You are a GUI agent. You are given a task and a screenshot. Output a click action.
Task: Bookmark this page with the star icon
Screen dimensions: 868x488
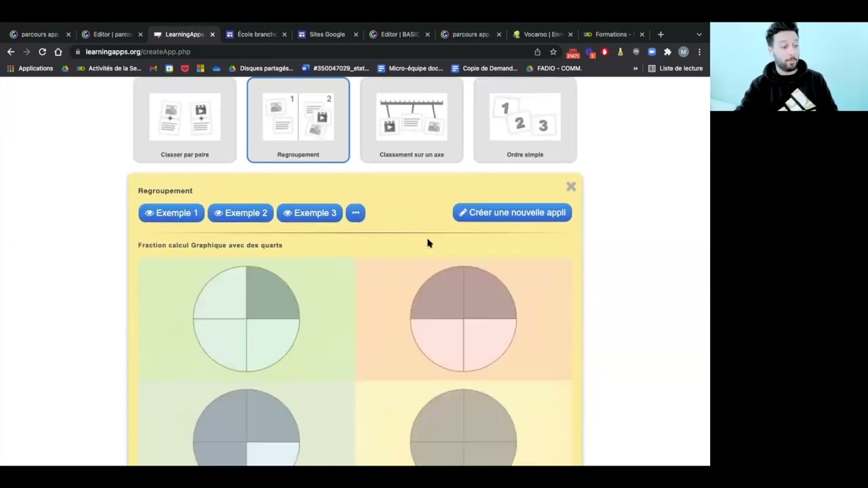coord(553,52)
